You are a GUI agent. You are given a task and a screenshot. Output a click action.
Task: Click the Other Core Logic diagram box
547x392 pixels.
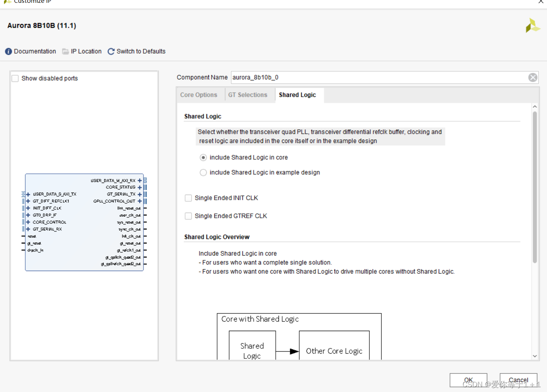pyautogui.click(x=334, y=346)
